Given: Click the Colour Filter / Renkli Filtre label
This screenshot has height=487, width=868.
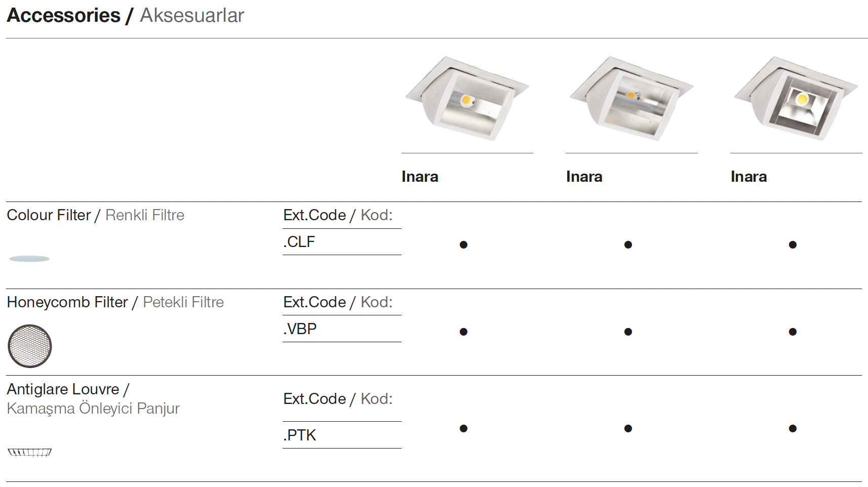Looking at the screenshot, I should [95, 215].
